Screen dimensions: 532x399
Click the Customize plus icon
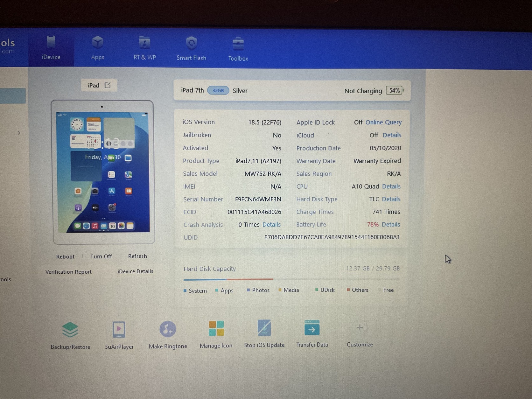point(360,327)
